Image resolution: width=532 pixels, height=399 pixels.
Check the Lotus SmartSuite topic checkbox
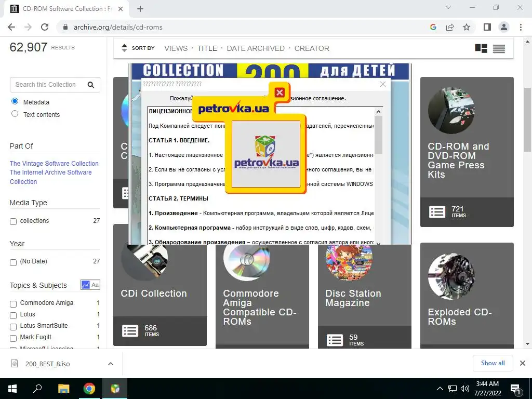(13, 327)
